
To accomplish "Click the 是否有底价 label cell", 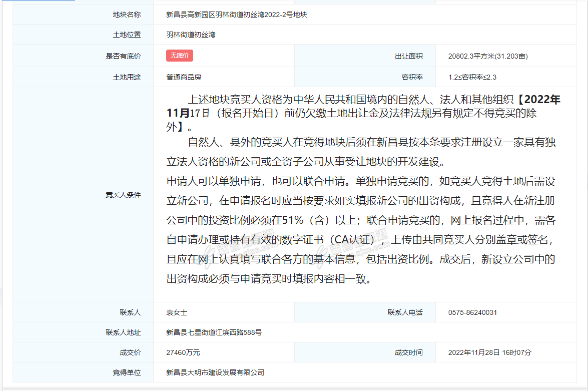I will pyautogui.click(x=83, y=56).
